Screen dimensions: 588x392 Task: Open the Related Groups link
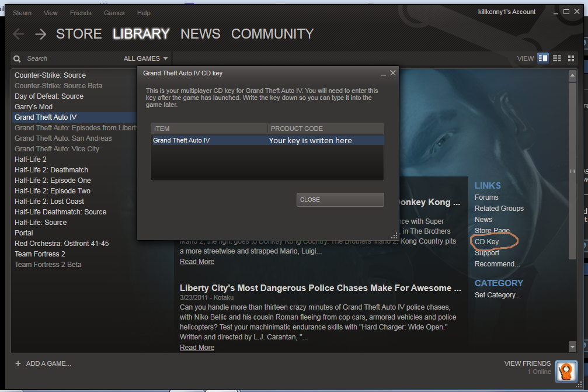(x=499, y=208)
